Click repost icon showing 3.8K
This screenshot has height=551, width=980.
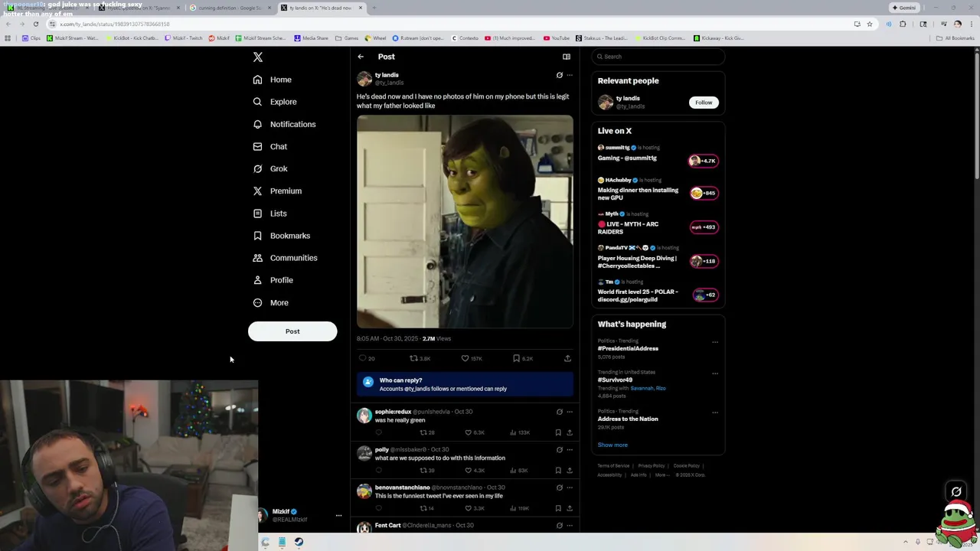pos(414,358)
